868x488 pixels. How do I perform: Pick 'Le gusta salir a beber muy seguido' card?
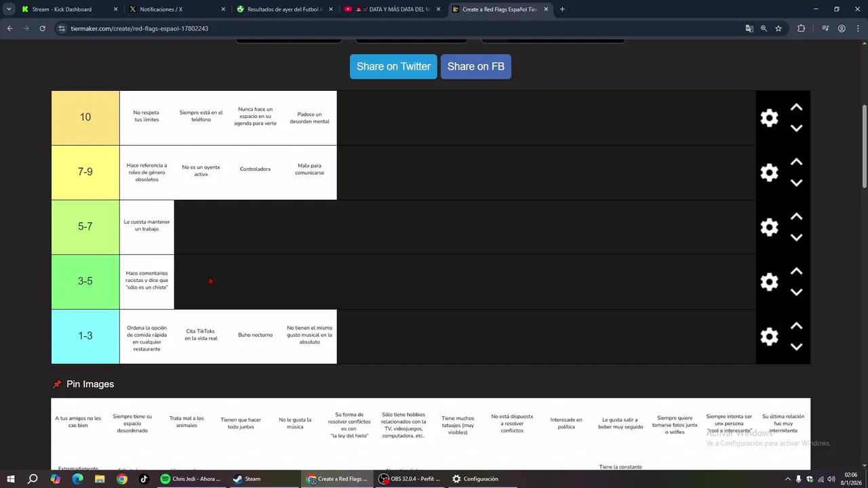[620, 424]
